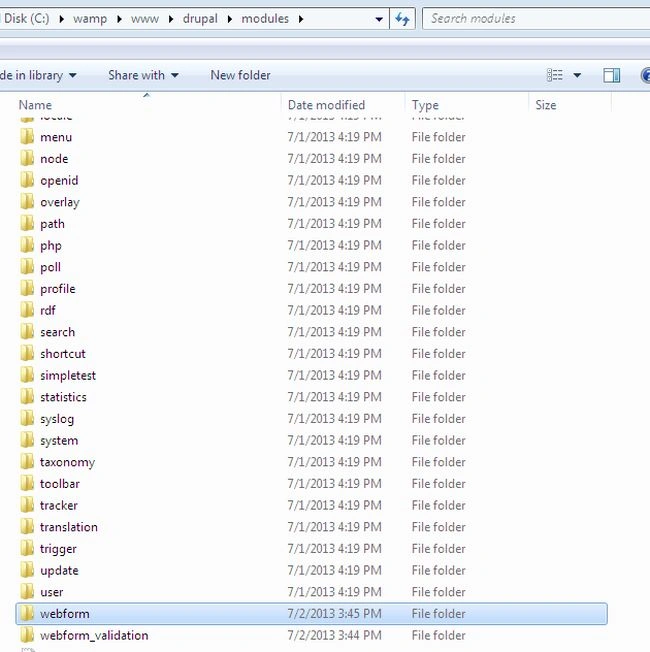
Task: Click the update folder icon
Action: pos(27,570)
